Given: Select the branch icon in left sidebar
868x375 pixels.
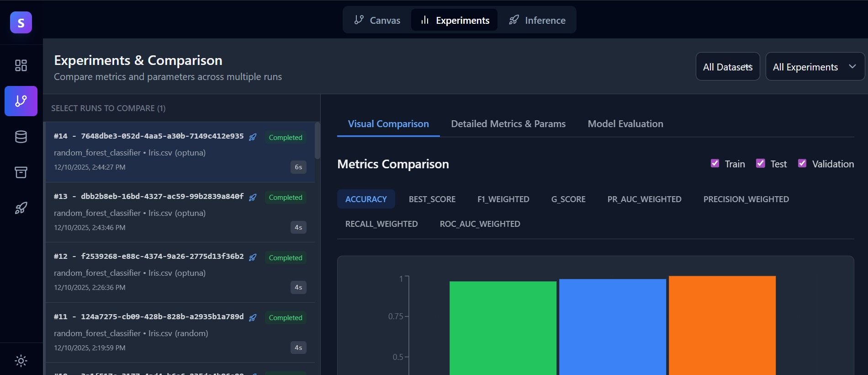Looking at the screenshot, I should (21, 101).
